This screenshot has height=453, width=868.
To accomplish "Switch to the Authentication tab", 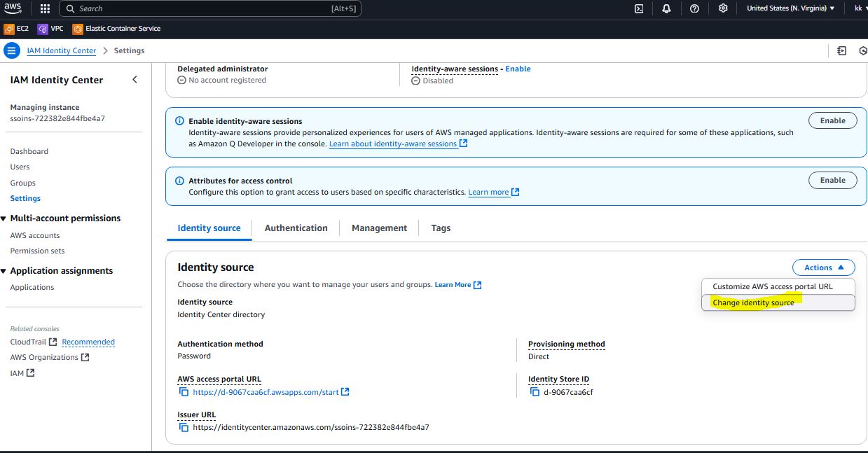I will [296, 228].
